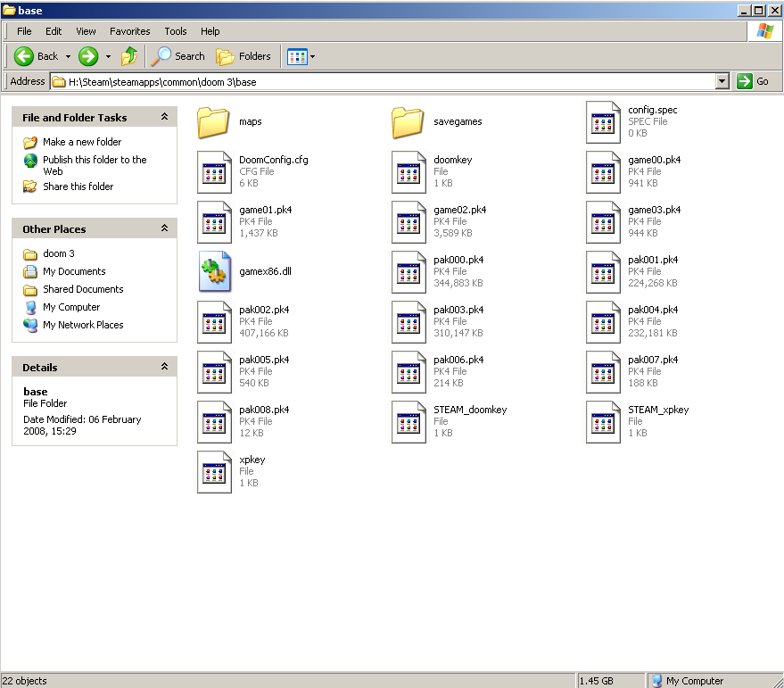Click the 22 objects status text
784x688 pixels.
coord(24,681)
